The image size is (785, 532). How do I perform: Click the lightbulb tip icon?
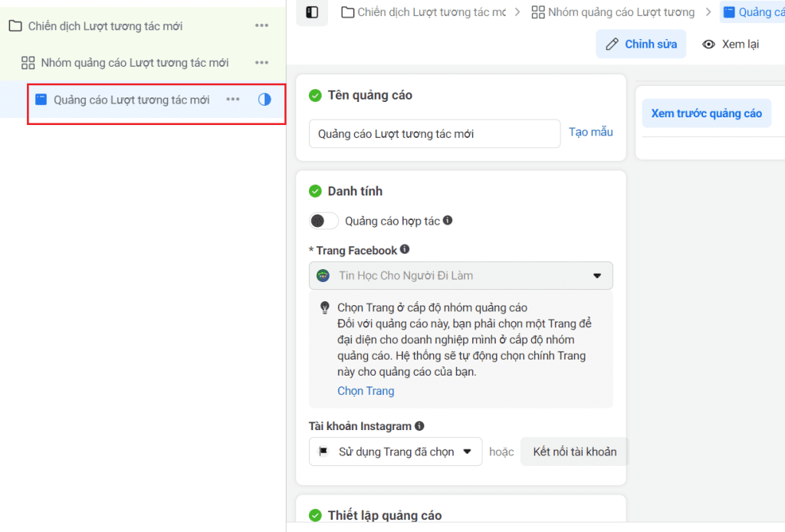[325, 307]
